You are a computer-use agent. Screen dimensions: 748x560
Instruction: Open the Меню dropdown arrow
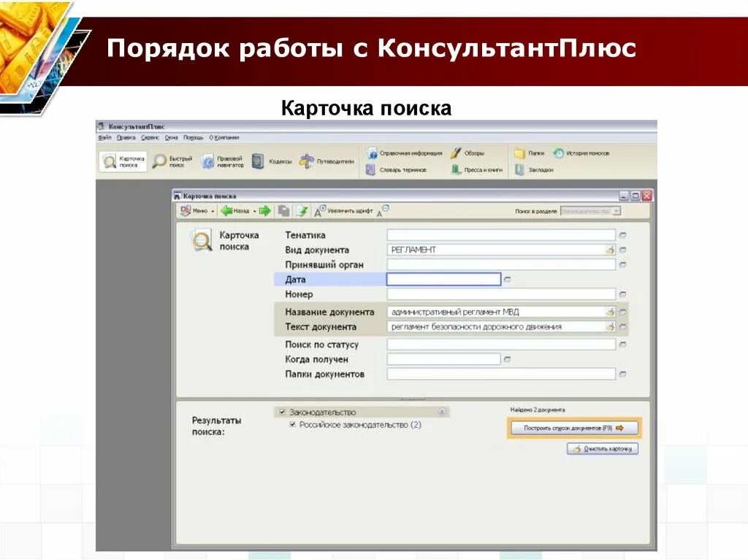213,211
